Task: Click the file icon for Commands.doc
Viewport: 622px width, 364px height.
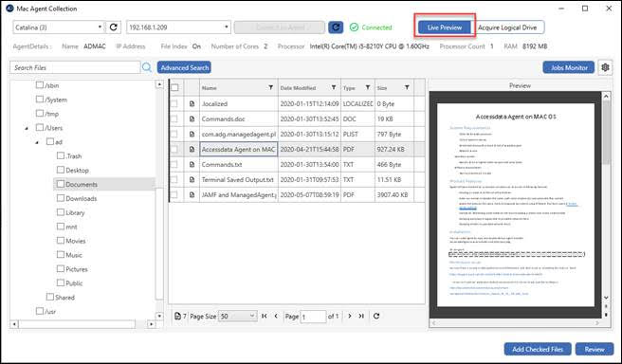Action: pyautogui.click(x=192, y=118)
